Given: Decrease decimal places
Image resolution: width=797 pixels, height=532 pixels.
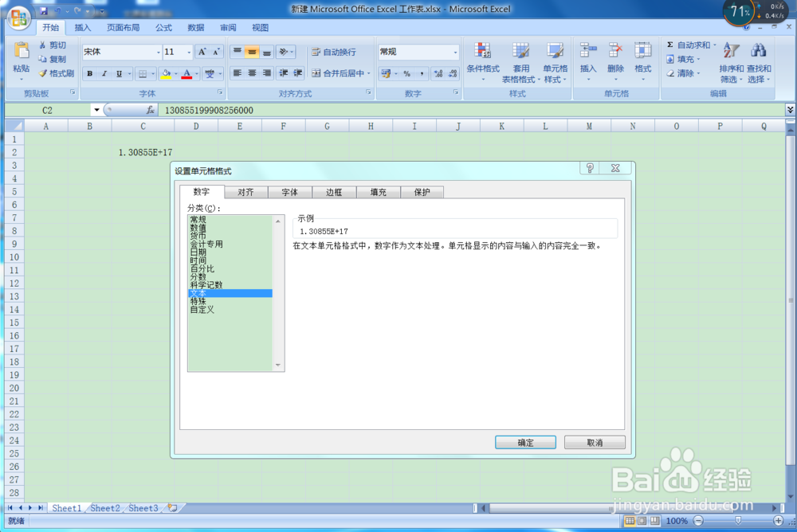Looking at the screenshot, I should [x=453, y=74].
